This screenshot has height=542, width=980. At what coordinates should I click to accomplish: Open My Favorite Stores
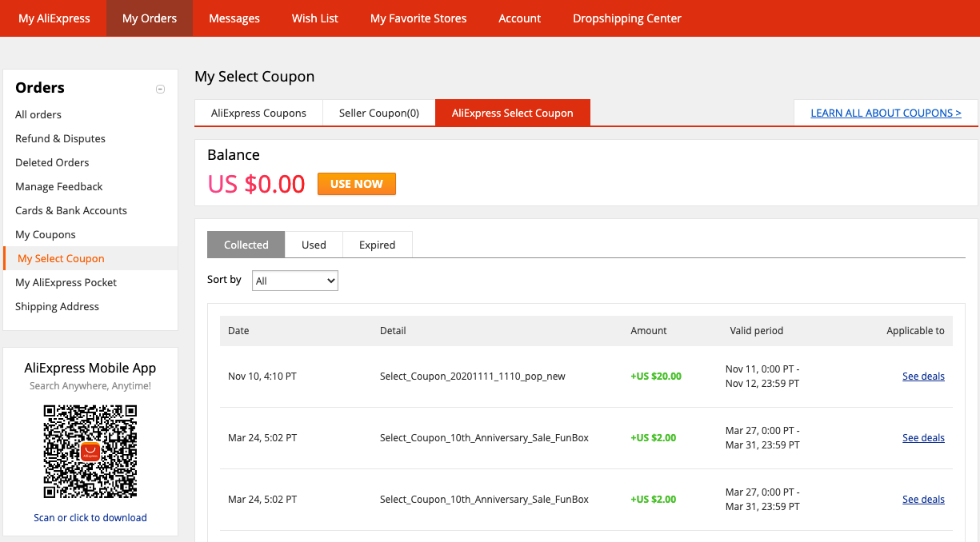click(x=418, y=18)
